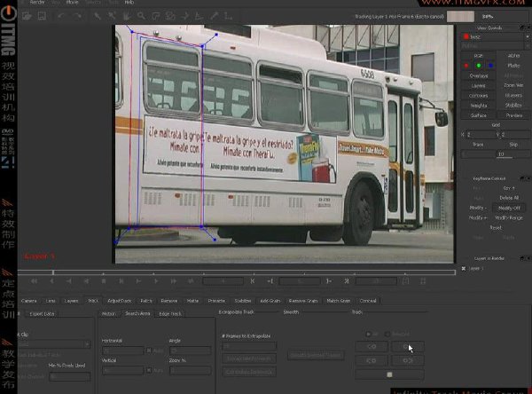Open the Edge track sub-tab
Screen dimensions: 532x394
[x=170, y=313]
